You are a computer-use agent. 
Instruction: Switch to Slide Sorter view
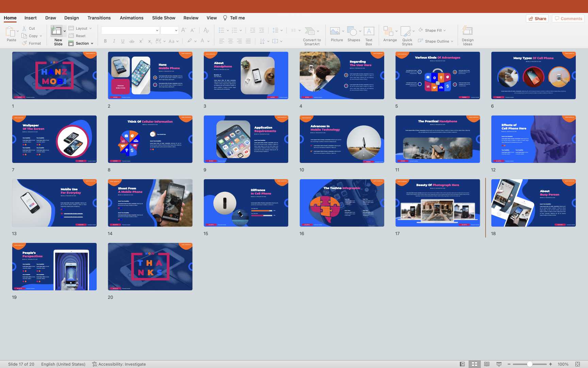pos(474,364)
